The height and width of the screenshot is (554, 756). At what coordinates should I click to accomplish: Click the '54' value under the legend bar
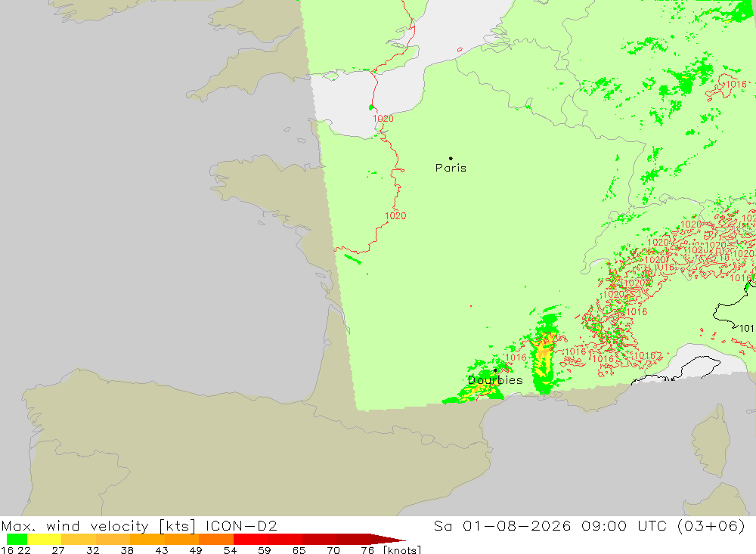coord(230,550)
